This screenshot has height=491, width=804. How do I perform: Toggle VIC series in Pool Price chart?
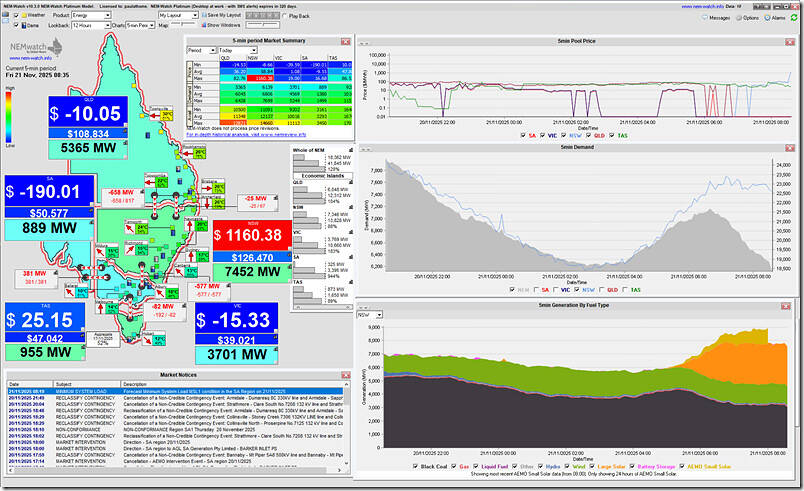point(542,136)
